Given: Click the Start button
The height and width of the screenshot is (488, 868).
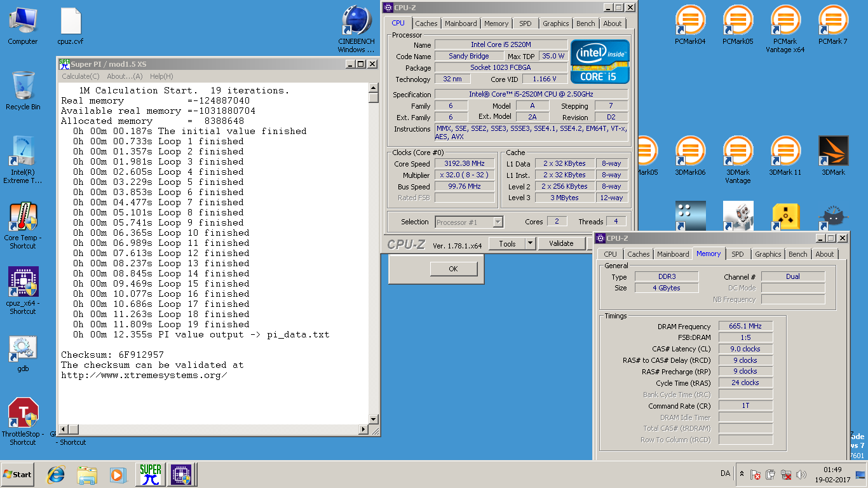Looking at the screenshot, I should [18, 475].
